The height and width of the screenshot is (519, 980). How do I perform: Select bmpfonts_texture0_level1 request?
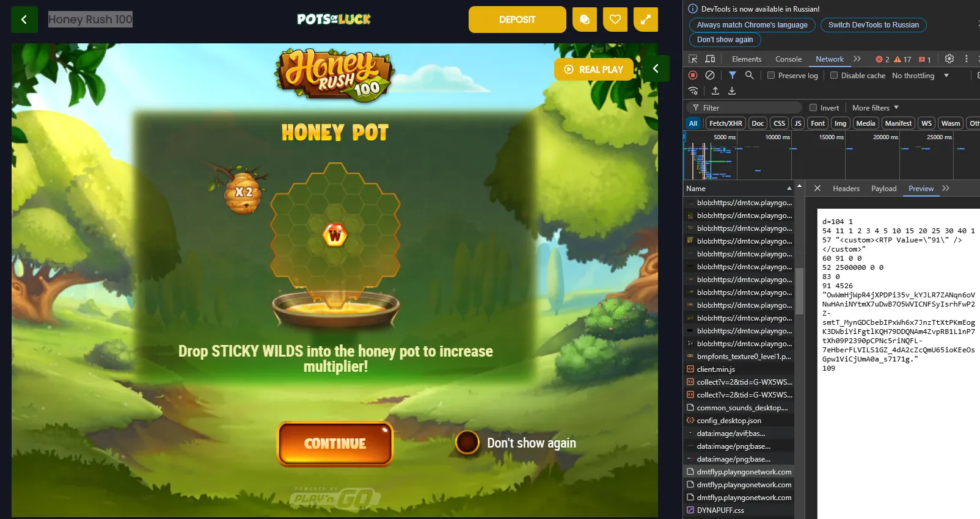tap(739, 357)
